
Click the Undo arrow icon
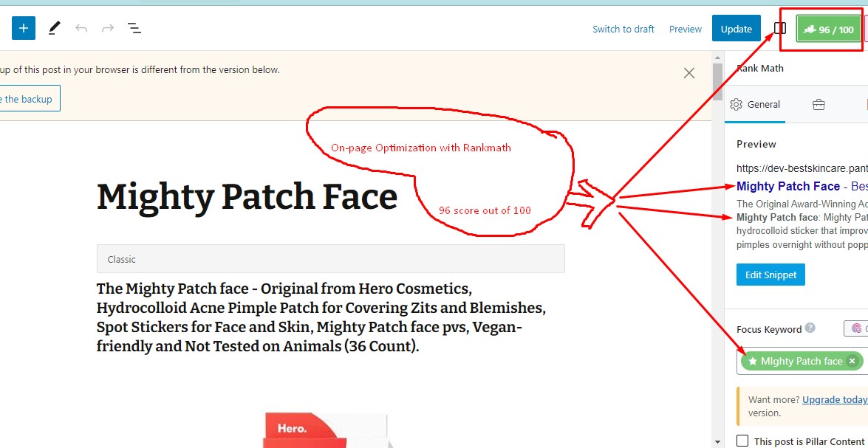81,28
